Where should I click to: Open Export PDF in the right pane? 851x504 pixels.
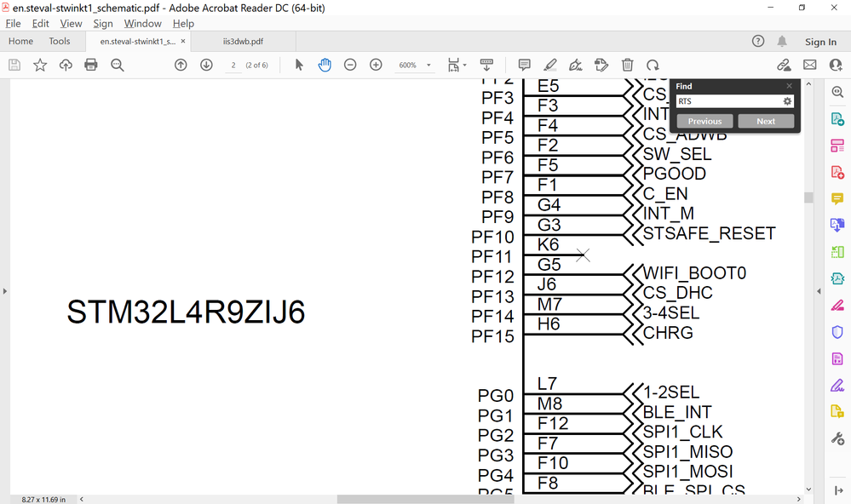(837, 119)
